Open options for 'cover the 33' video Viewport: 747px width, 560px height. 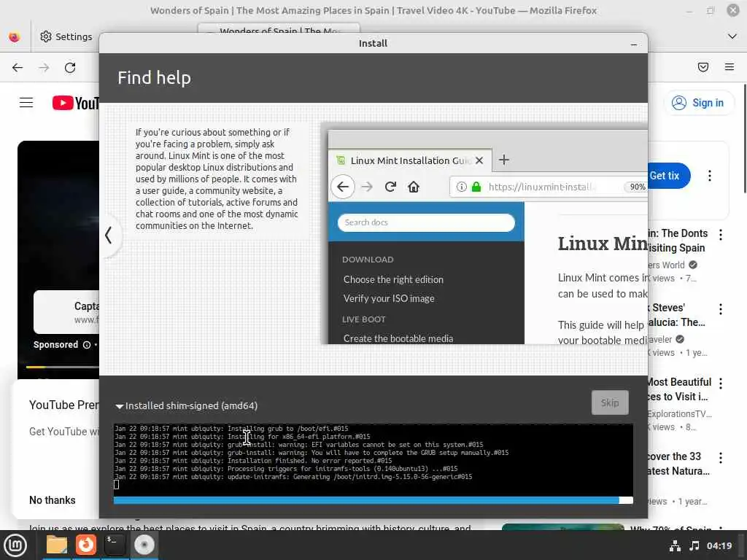721,458
